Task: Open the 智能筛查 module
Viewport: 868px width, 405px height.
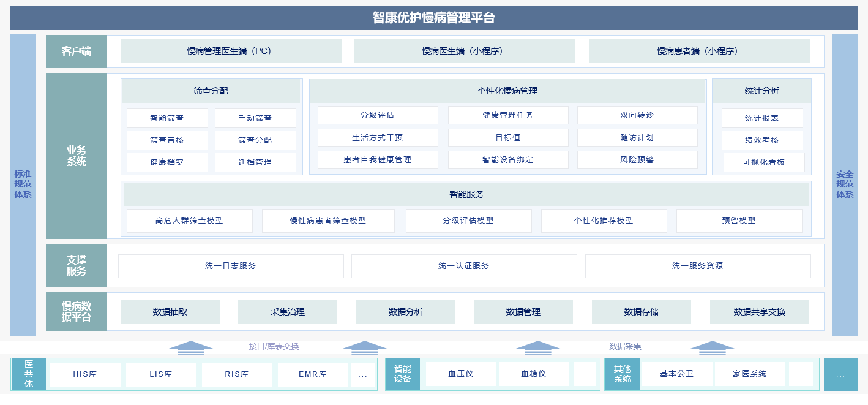Action: click(167, 118)
